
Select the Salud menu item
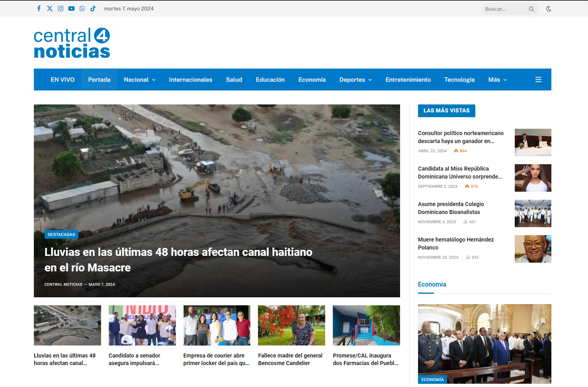coord(234,79)
